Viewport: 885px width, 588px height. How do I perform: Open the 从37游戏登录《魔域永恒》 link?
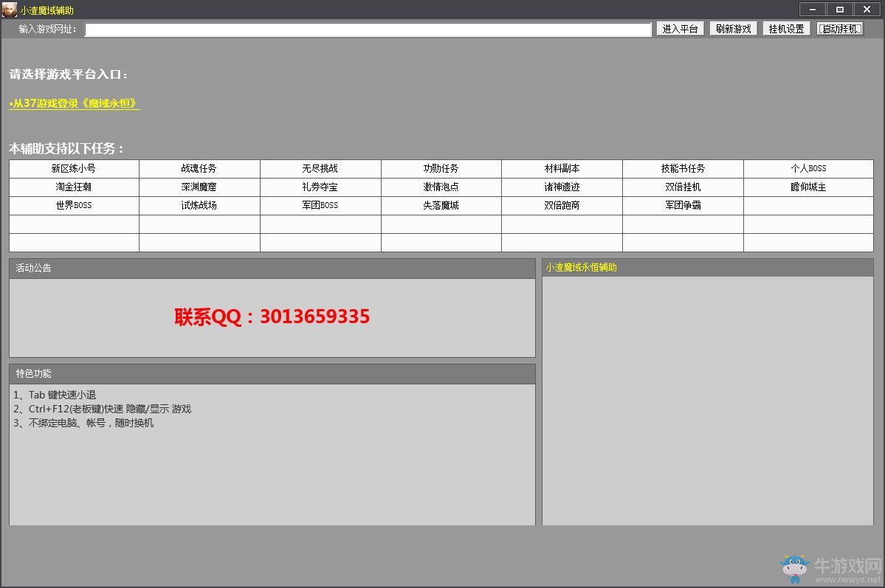[x=74, y=103]
